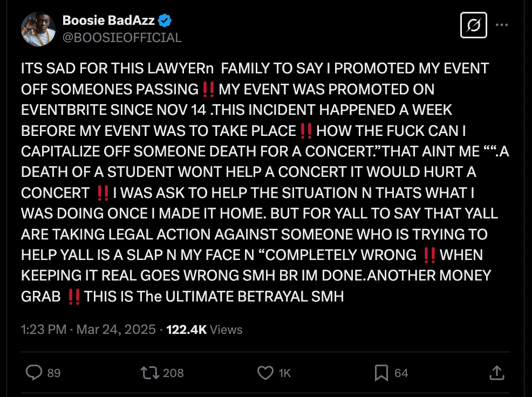This screenshot has height=397, width=532.
Task: View the 122.4K Views analytics
Action: pos(204,330)
